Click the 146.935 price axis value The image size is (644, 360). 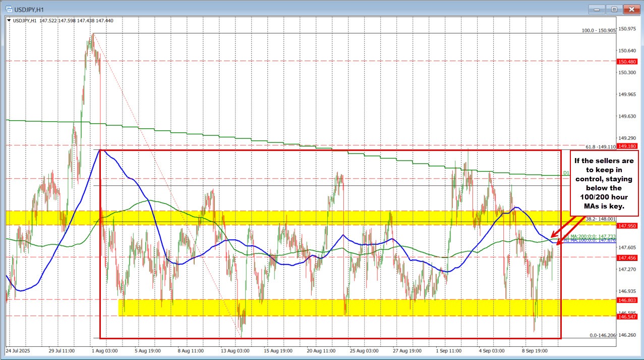pos(627,291)
